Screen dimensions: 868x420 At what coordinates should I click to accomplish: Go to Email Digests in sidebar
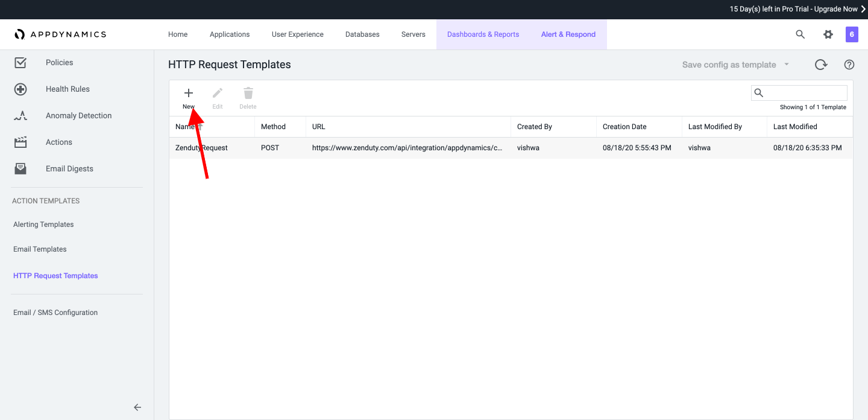click(69, 168)
